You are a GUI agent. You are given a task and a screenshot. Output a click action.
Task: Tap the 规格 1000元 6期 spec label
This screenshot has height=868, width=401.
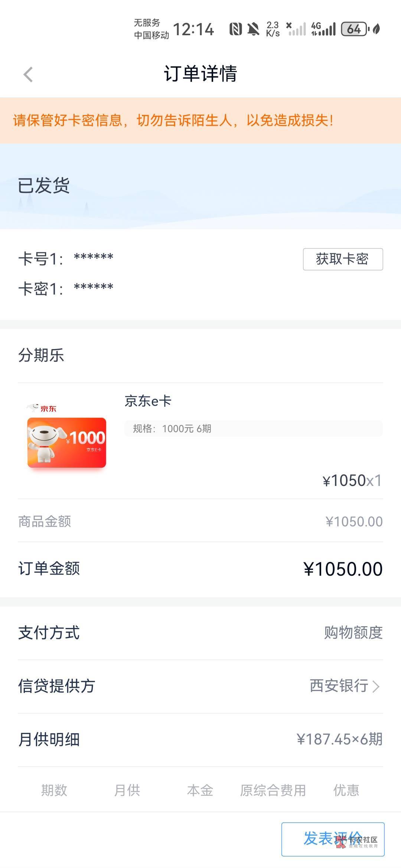[172, 429]
